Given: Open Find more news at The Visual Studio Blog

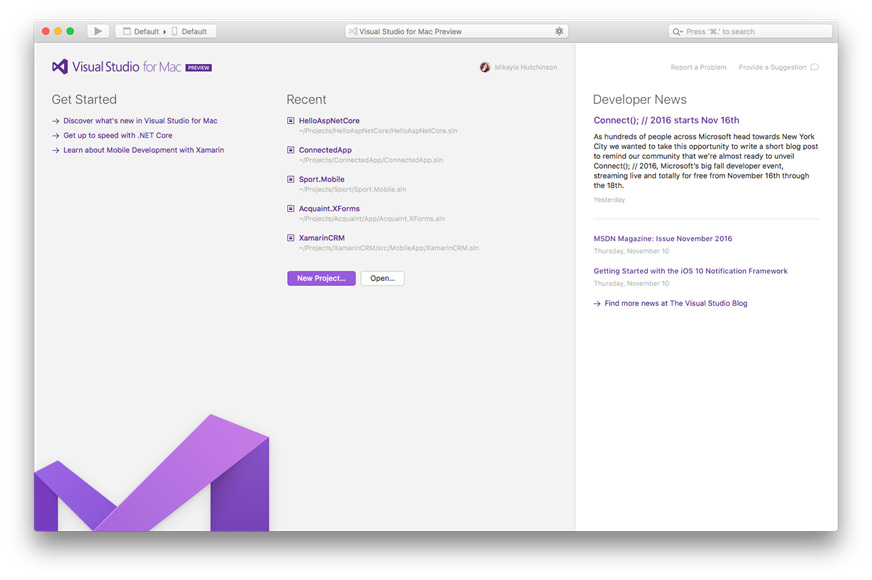Looking at the screenshot, I should tap(676, 303).
